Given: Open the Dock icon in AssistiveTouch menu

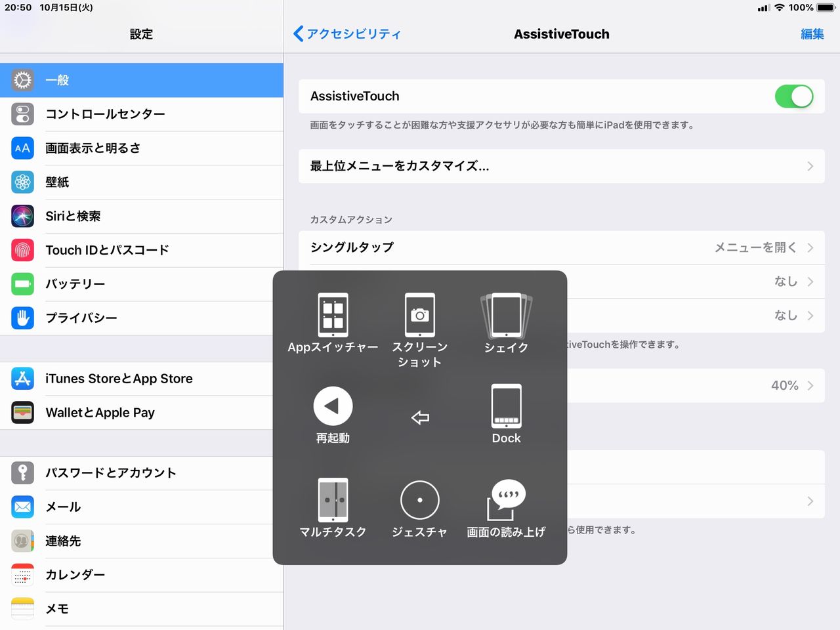Looking at the screenshot, I should [x=507, y=406].
